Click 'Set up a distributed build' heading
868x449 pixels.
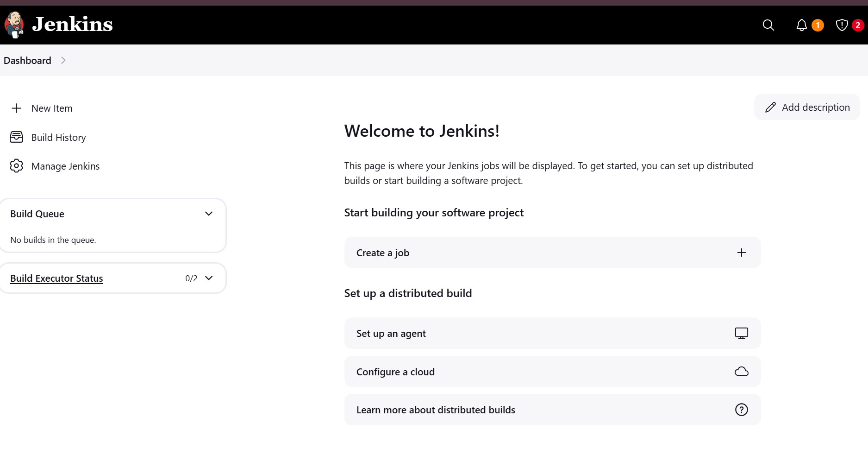[408, 293]
